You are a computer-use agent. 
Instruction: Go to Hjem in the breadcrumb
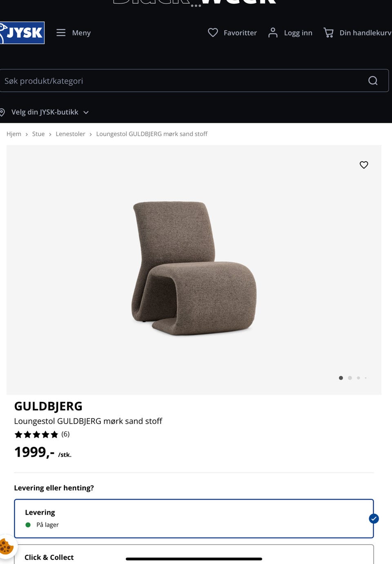point(14,134)
